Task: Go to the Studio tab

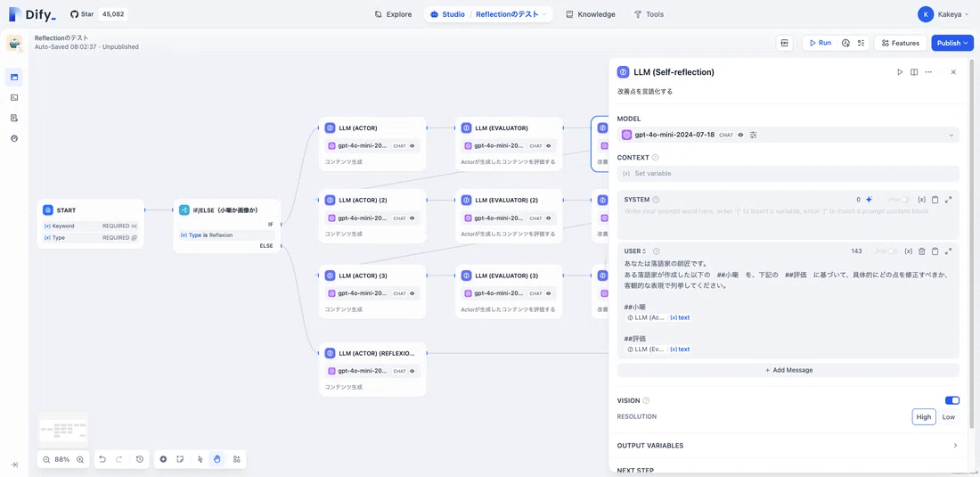Action: 447,14
